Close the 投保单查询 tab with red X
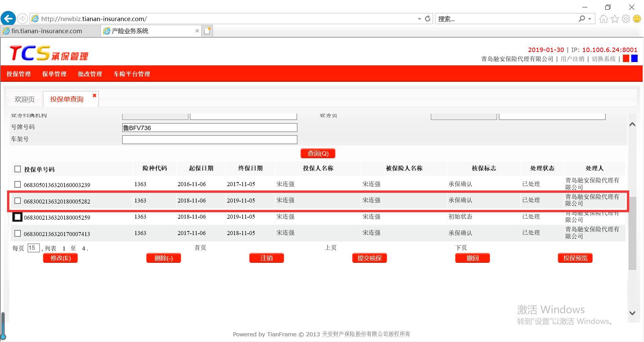The height and width of the screenshot is (342, 644). 95,96
